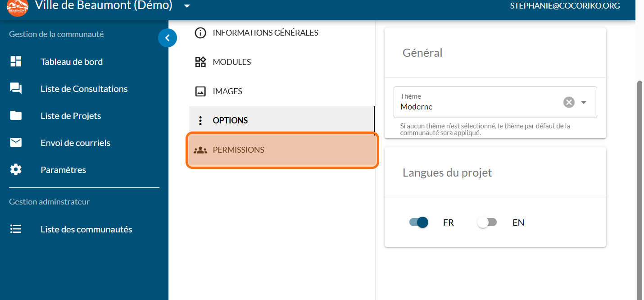Click the Liste de Consultations chat icon

point(16,89)
